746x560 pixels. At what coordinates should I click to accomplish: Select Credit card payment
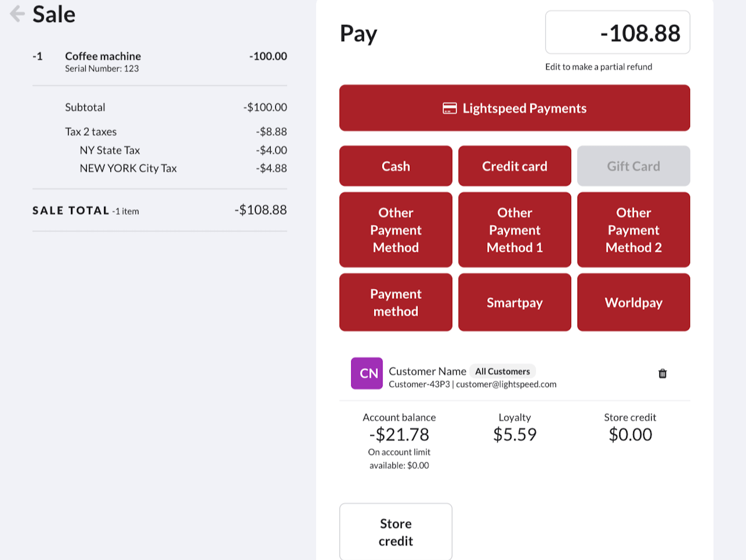[514, 166]
